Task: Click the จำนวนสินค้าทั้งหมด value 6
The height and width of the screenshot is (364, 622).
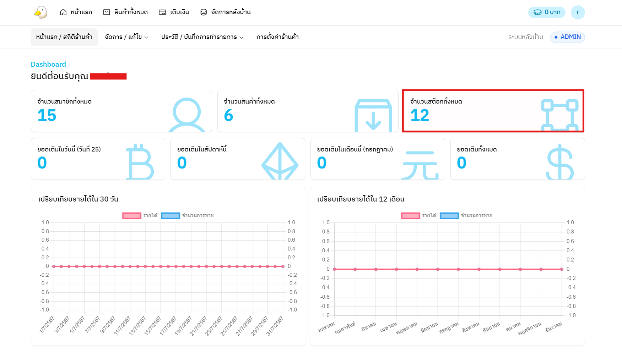Action: tap(228, 115)
